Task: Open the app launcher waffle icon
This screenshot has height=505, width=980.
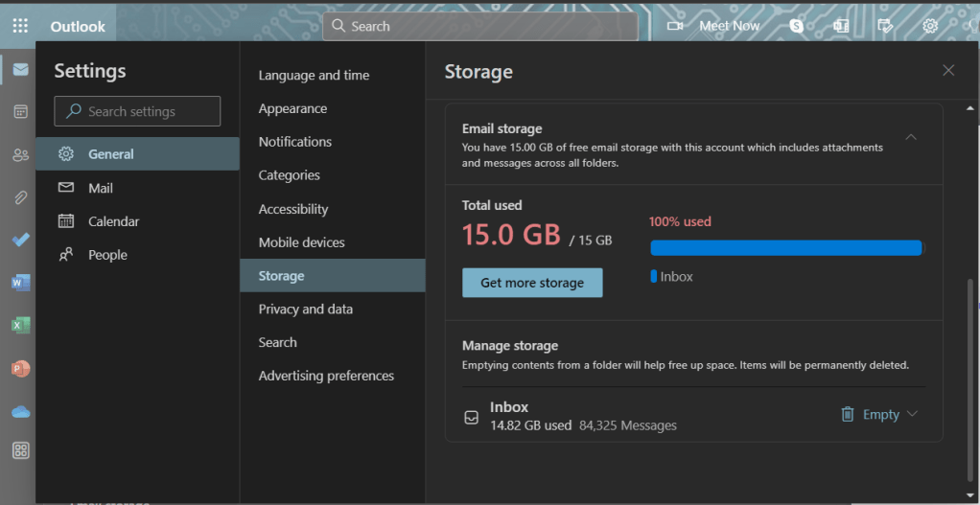Action: 20,26
